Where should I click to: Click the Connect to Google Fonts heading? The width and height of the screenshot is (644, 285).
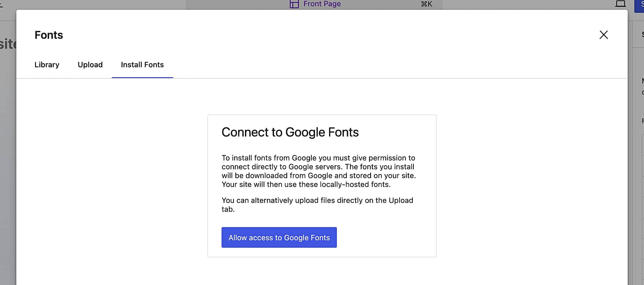290,132
